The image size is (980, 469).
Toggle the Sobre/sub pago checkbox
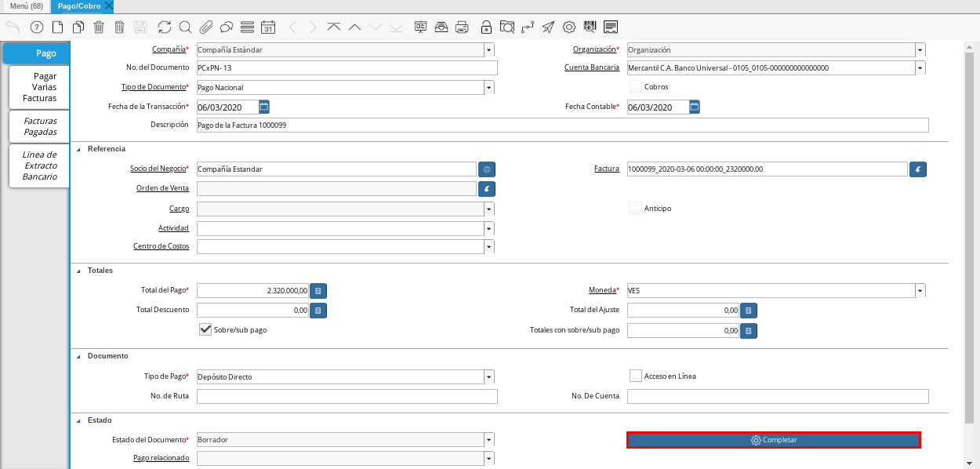tap(206, 330)
